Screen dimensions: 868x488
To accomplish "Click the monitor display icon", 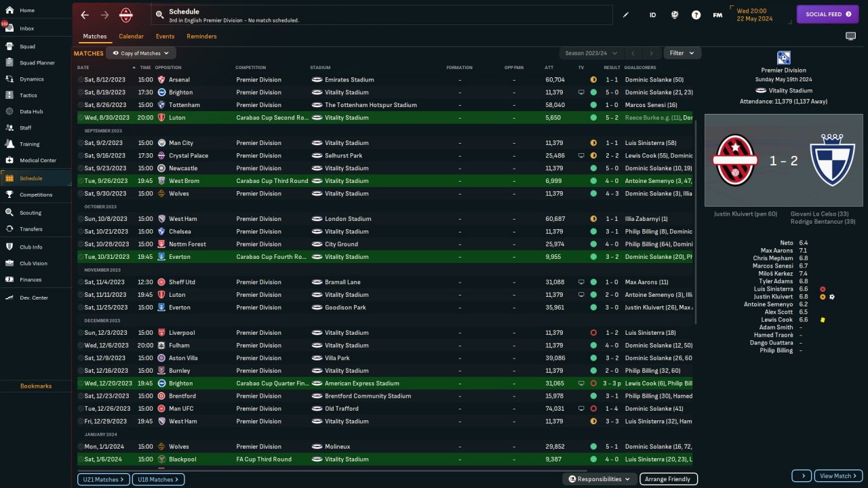I will (x=850, y=36).
